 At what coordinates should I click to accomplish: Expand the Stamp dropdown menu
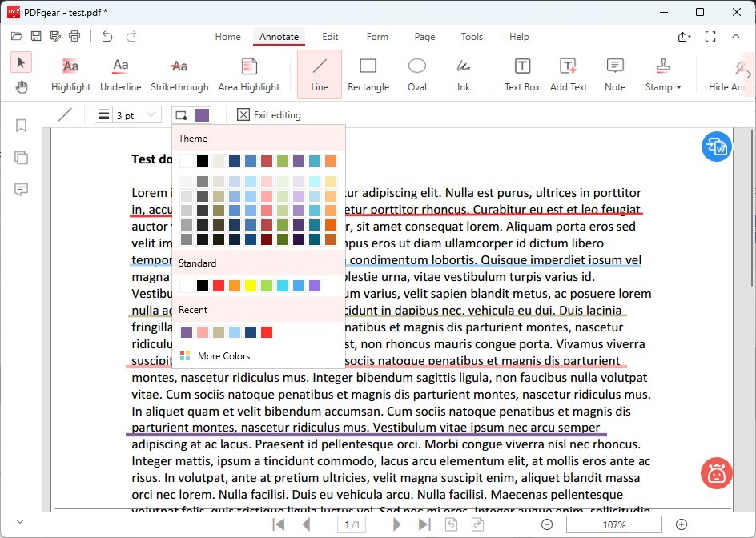pos(663,74)
